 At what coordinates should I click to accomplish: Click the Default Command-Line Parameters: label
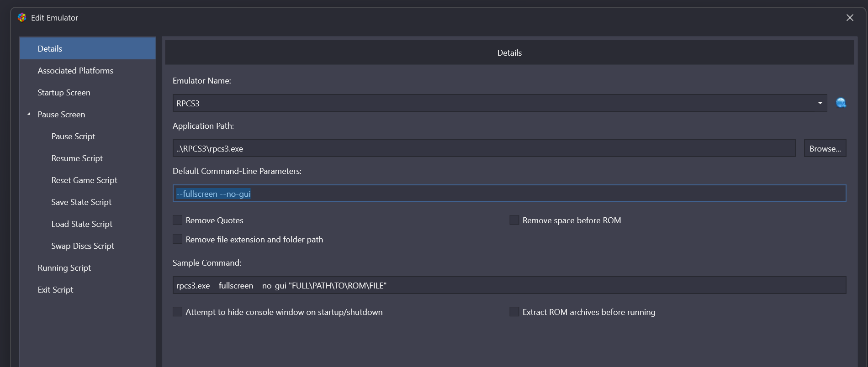tap(237, 171)
